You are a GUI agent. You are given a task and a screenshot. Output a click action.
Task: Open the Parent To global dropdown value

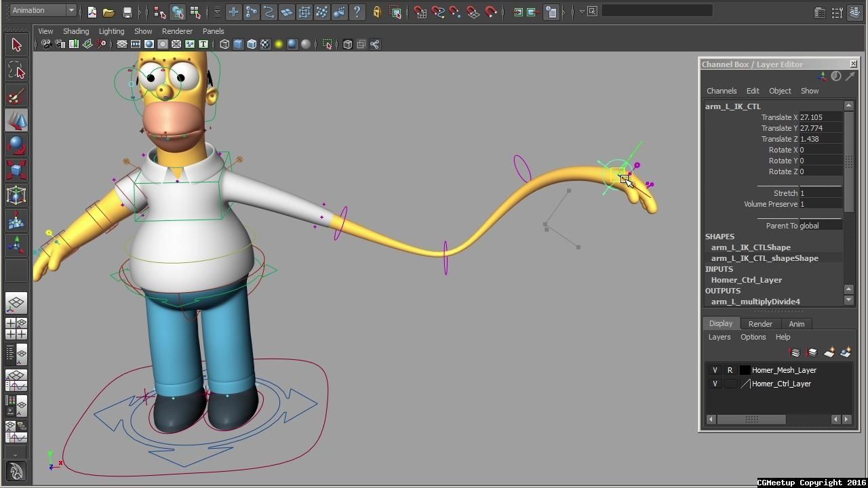(x=821, y=226)
